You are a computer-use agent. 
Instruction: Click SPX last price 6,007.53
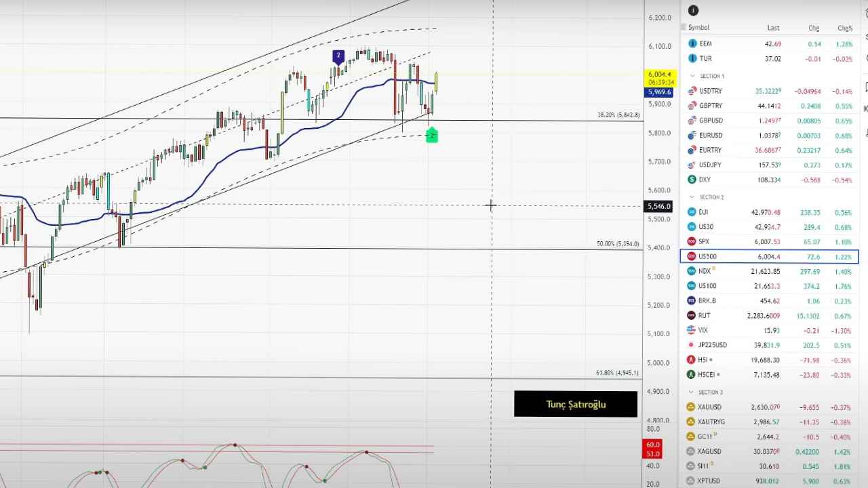point(766,241)
